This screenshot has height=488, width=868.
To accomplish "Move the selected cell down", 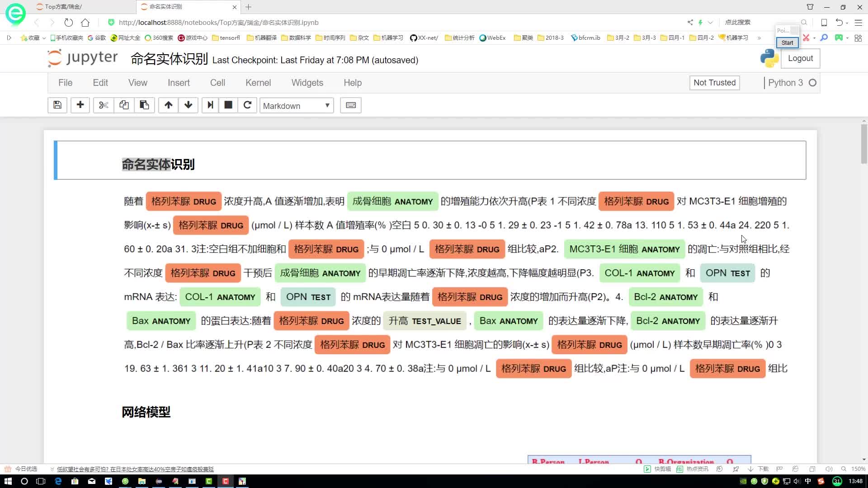I will point(189,105).
